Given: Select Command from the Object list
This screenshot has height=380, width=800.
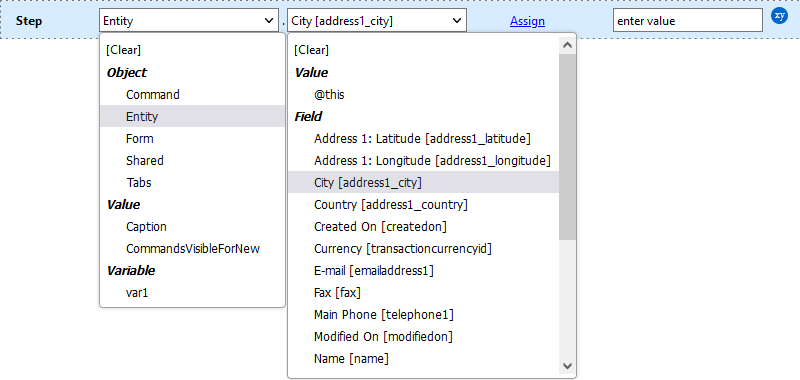Looking at the screenshot, I should point(192,94).
